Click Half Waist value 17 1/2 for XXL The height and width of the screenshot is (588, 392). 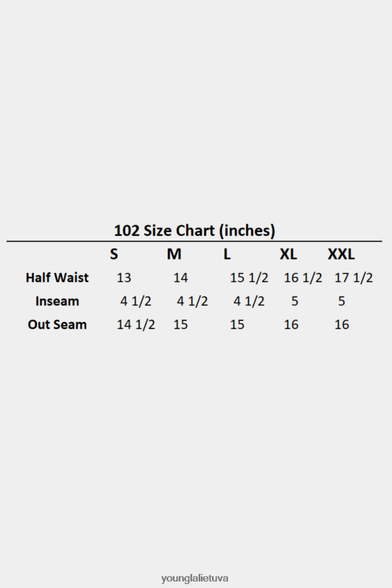point(354,278)
